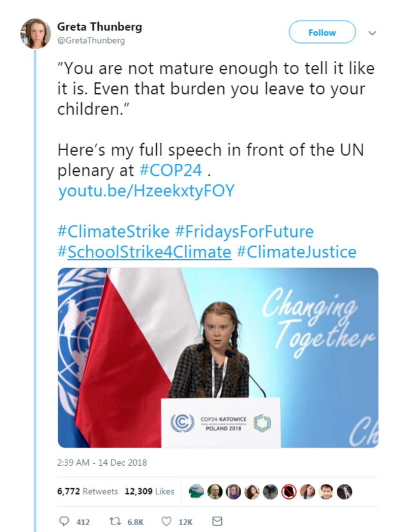Image resolution: width=400 pixels, height=532 pixels.
Task: Click the #ClimateStrike hashtag
Action: pyautogui.click(x=113, y=231)
